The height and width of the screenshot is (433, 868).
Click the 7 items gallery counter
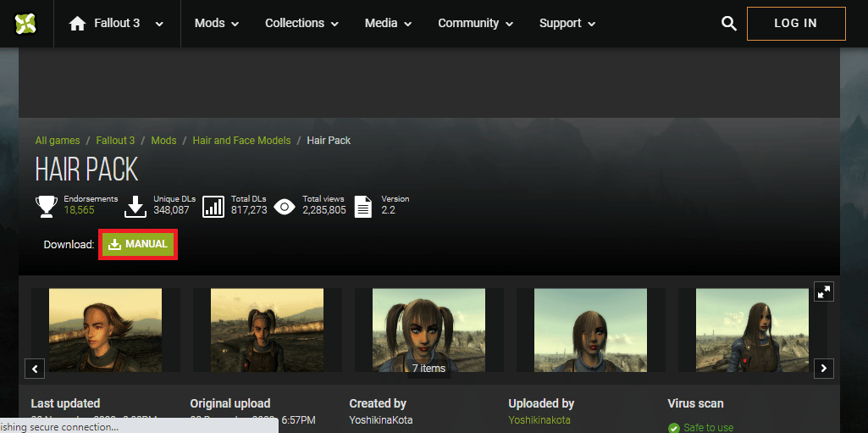(429, 369)
